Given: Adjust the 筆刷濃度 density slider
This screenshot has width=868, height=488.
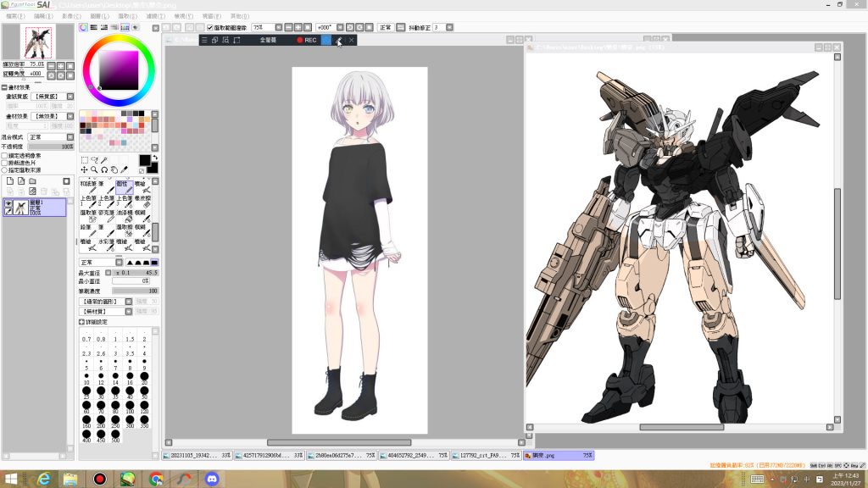Looking at the screenshot, I should point(136,291).
